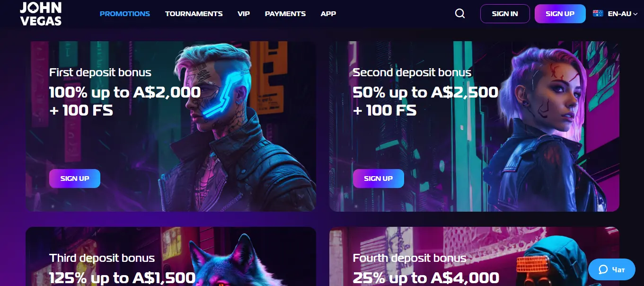Open the Promotions tab
Image resolution: width=644 pixels, height=286 pixels.
125,14
